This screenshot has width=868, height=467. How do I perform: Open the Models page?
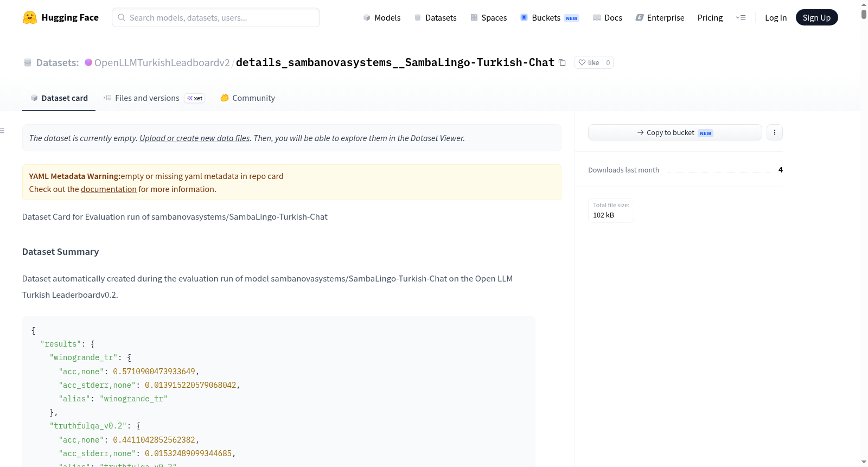coord(382,18)
